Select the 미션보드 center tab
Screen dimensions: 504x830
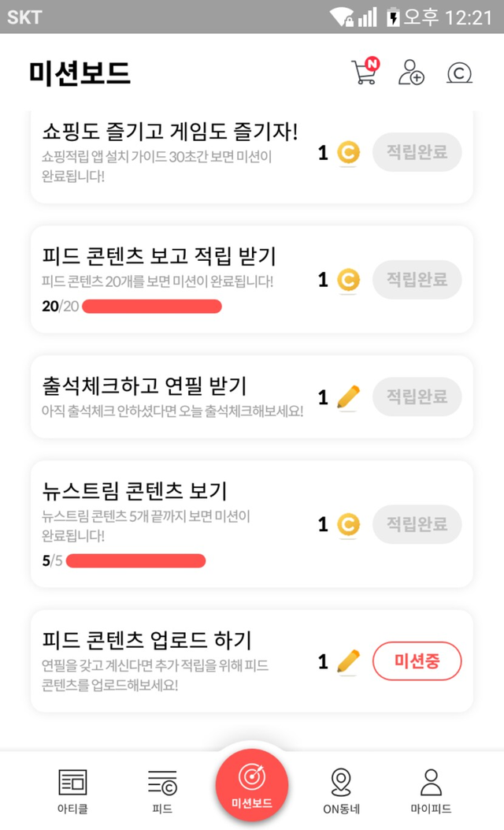tap(252, 786)
